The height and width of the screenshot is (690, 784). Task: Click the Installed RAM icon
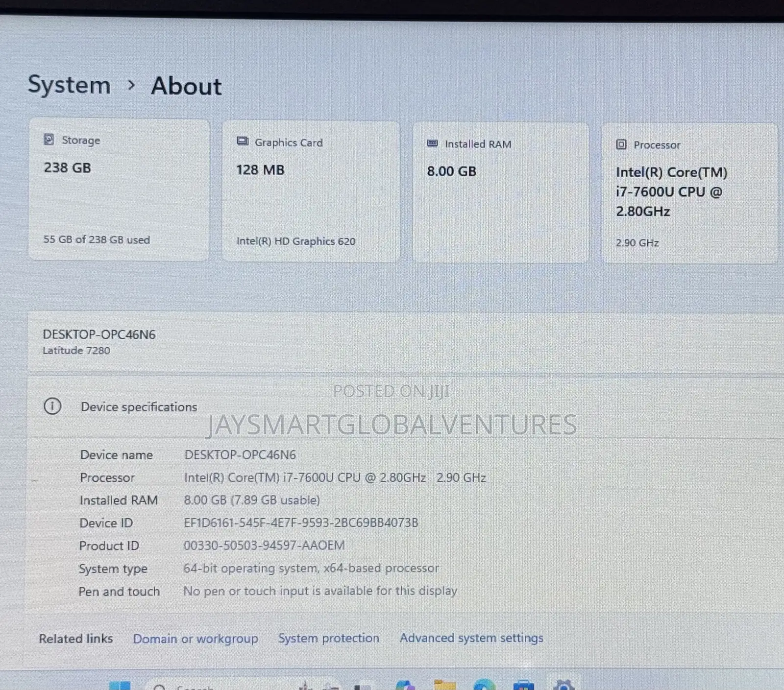(432, 143)
